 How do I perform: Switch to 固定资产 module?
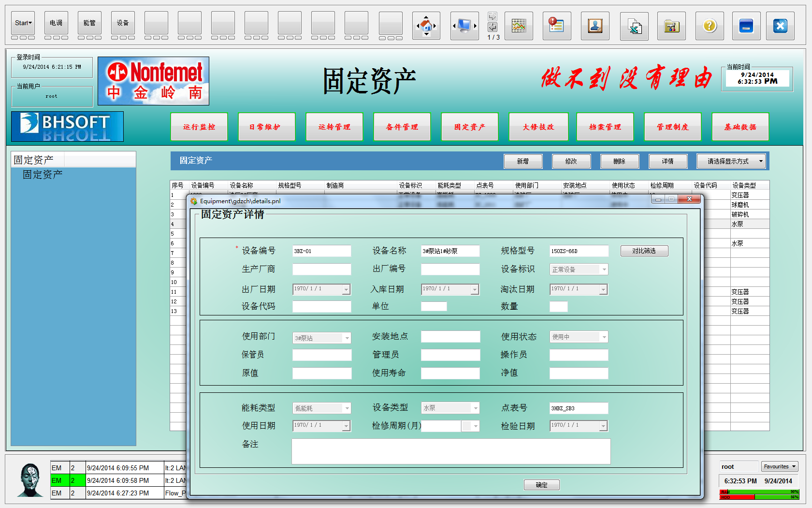pyautogui.click(x=470, y=127)
